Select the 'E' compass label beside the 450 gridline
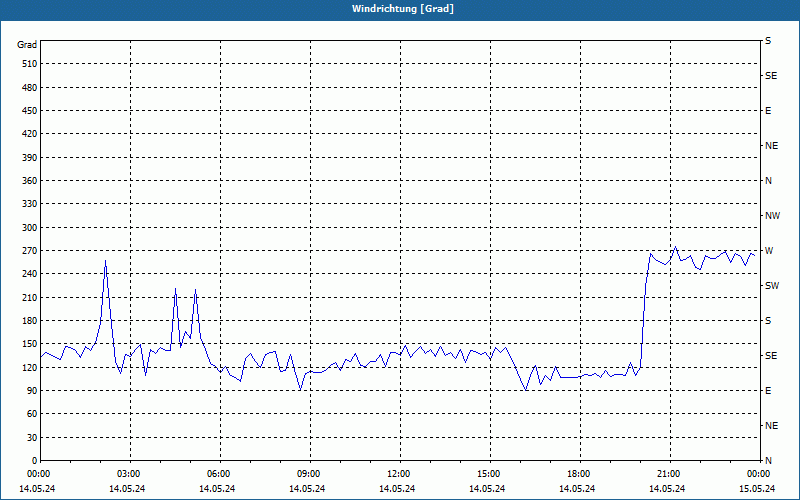 coord(768,111)
